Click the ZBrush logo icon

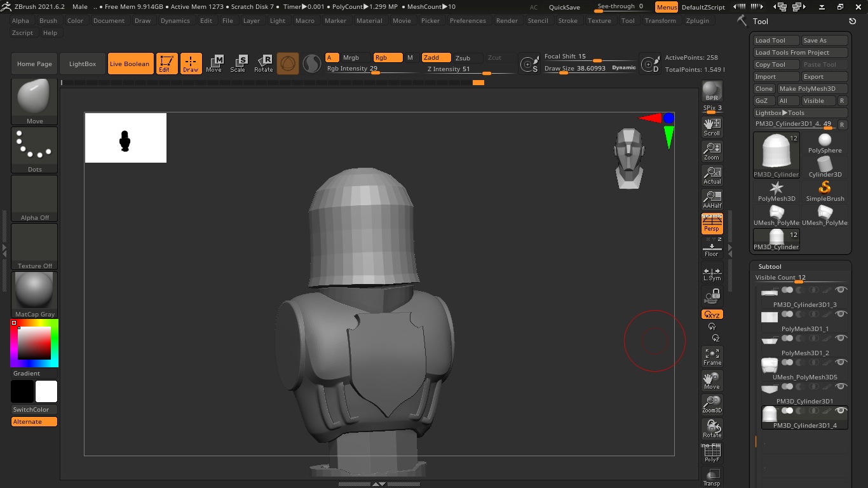click(6, 6)
